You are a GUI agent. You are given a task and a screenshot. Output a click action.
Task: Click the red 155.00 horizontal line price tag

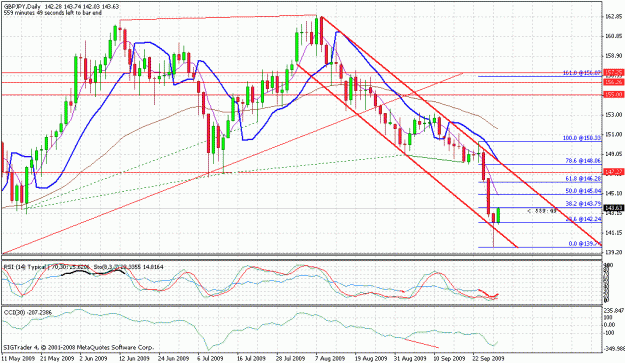coord(613,94)
